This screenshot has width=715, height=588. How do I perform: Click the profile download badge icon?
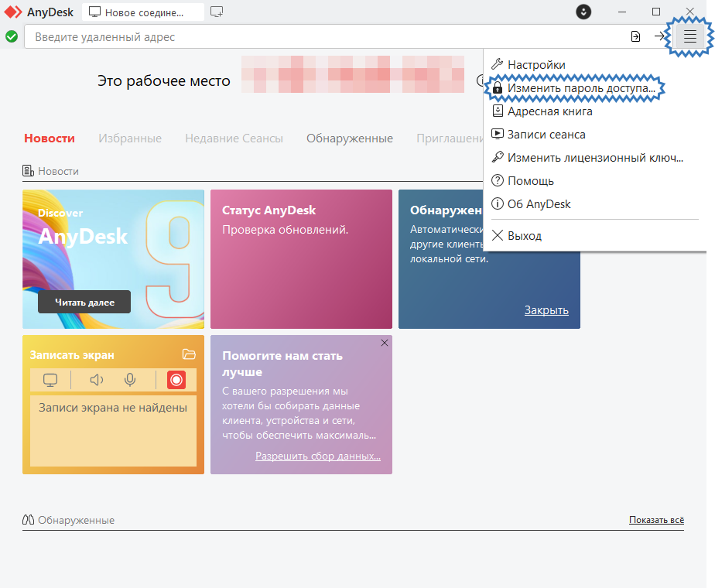pos(583,12)
